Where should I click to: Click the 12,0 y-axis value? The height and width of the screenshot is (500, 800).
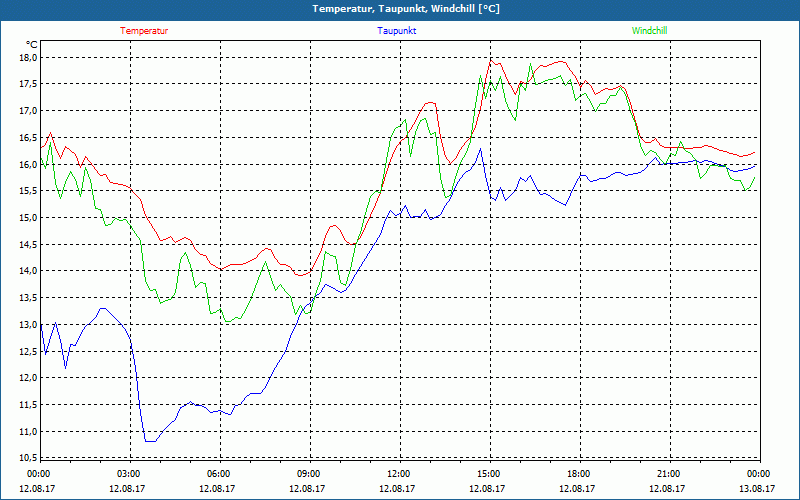[28, 378]
